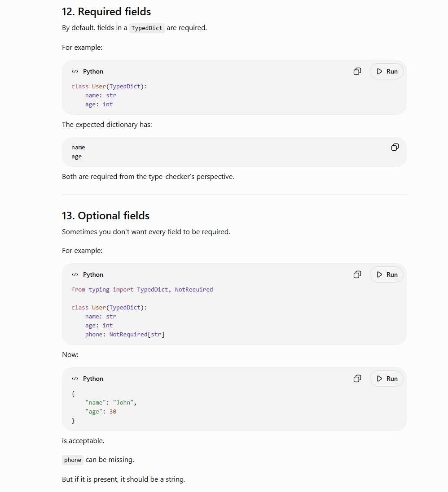448x492 pixels.
Task: Run the John dictionary snippet
Action: 387,379
